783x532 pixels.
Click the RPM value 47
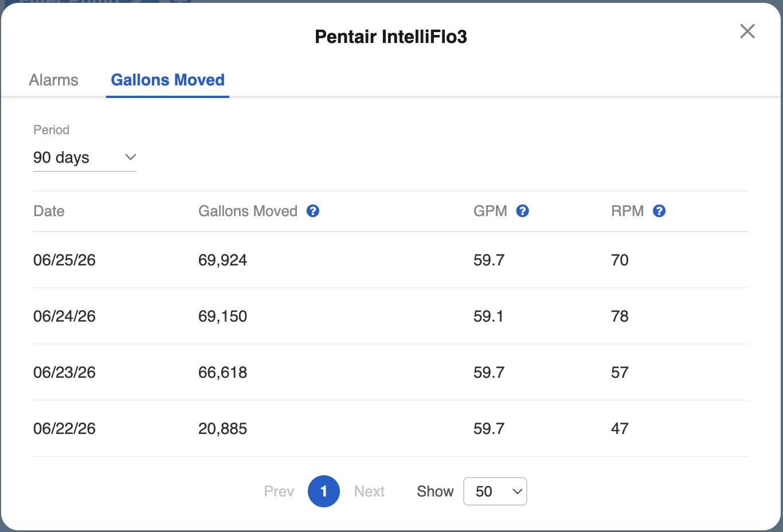[x=620, y=429]
